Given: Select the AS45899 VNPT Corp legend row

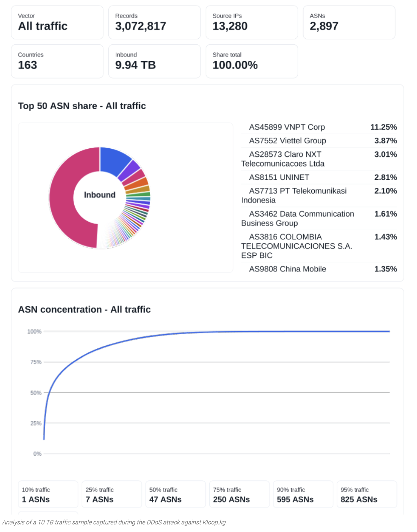Looking at the screenshot, I should [319, 127].
